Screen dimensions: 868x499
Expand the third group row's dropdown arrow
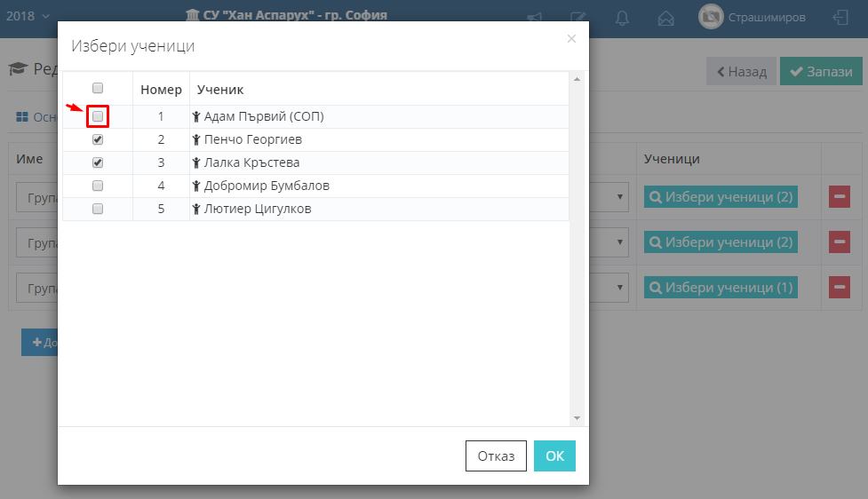click(620, 288)
